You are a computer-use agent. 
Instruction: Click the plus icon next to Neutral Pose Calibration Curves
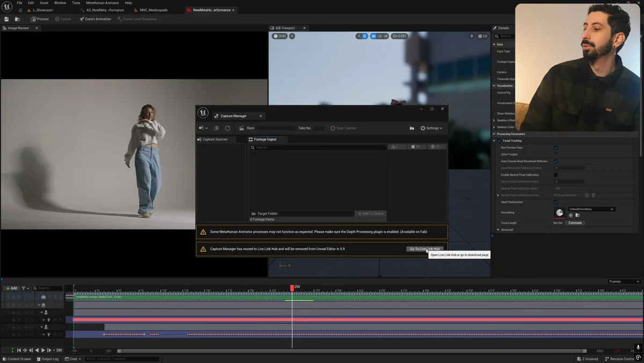pos(587,195)
